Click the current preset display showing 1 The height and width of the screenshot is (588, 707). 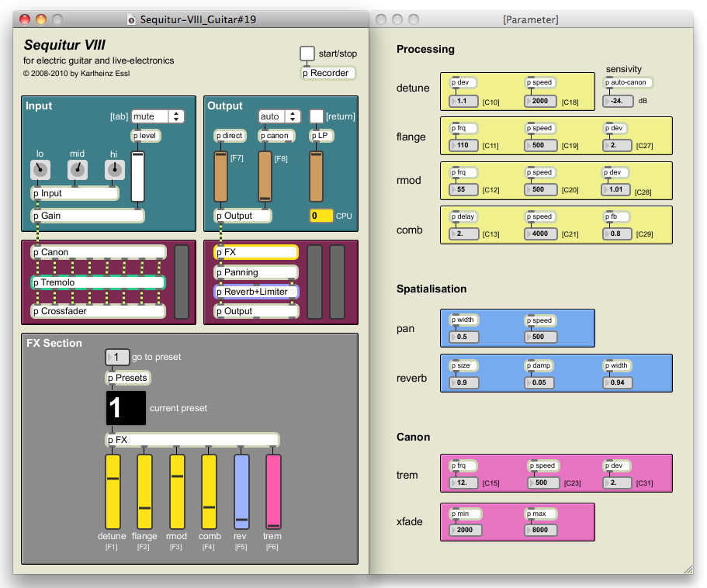[126, 408]
